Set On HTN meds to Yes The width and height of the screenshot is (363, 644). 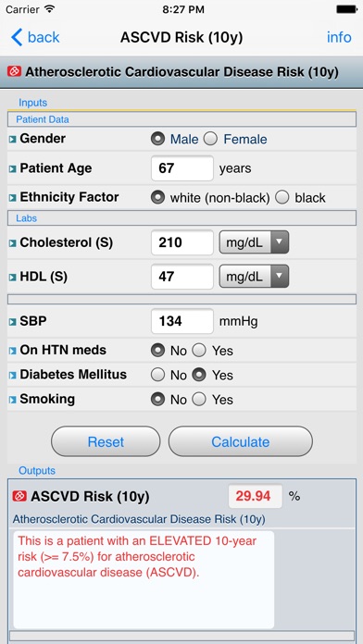pos(199,351)
